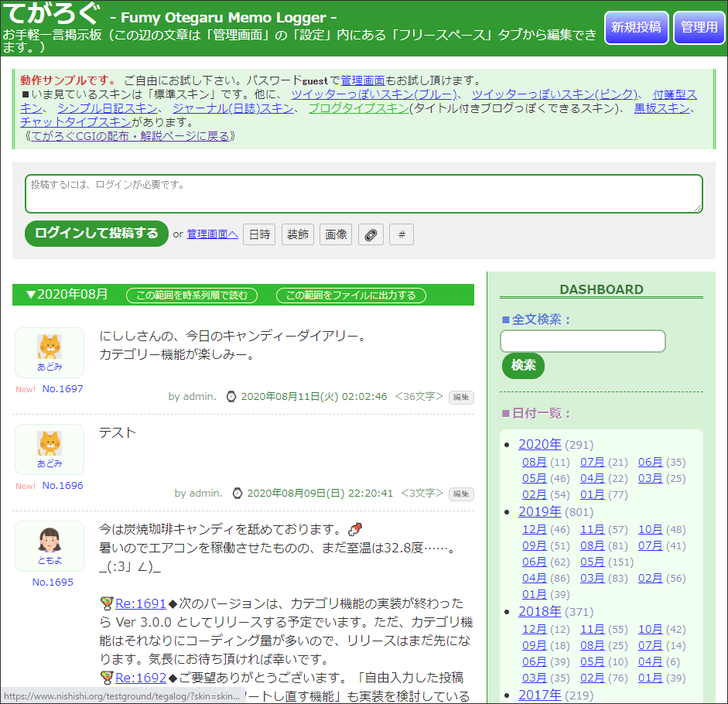Select the 画像 image insert icon
Image resolution: width=728 pixels, height=704 pixels.
336,234
